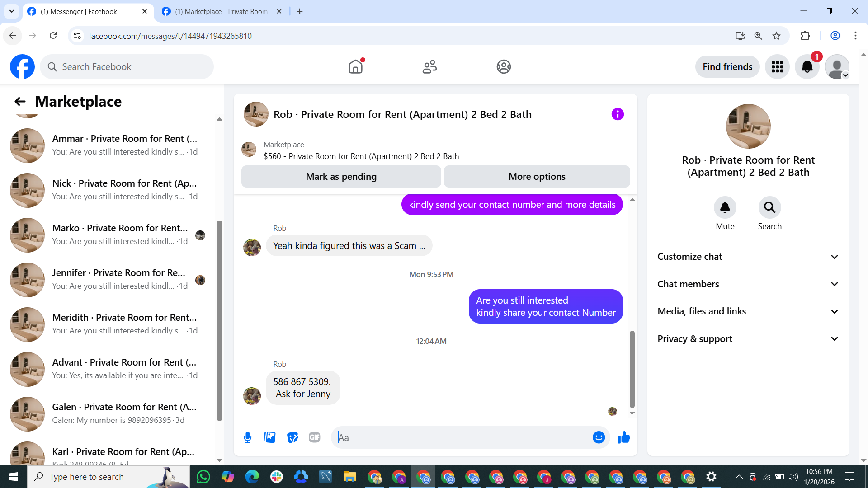
Task: Open the apps grid menu
Action: pos(777,67)
